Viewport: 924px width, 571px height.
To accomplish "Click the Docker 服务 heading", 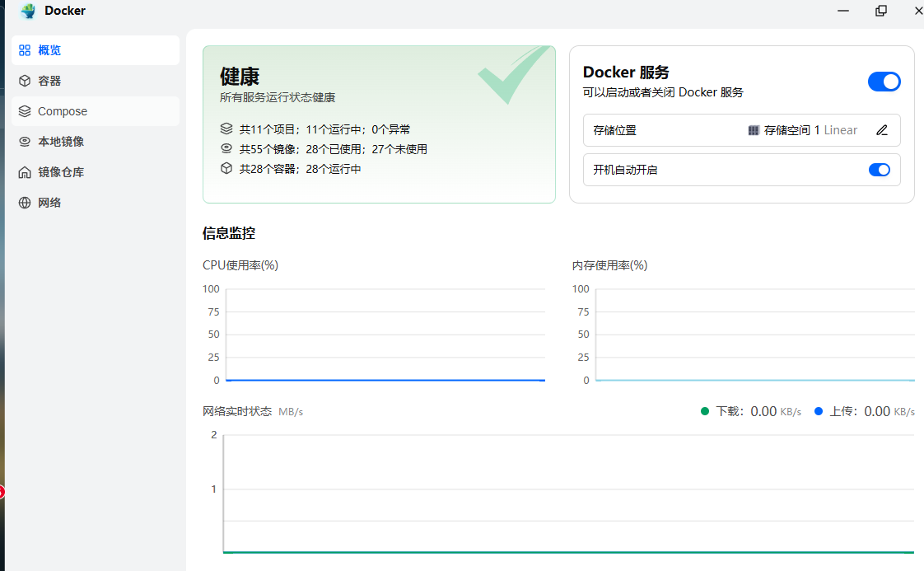I will (626, 72).
